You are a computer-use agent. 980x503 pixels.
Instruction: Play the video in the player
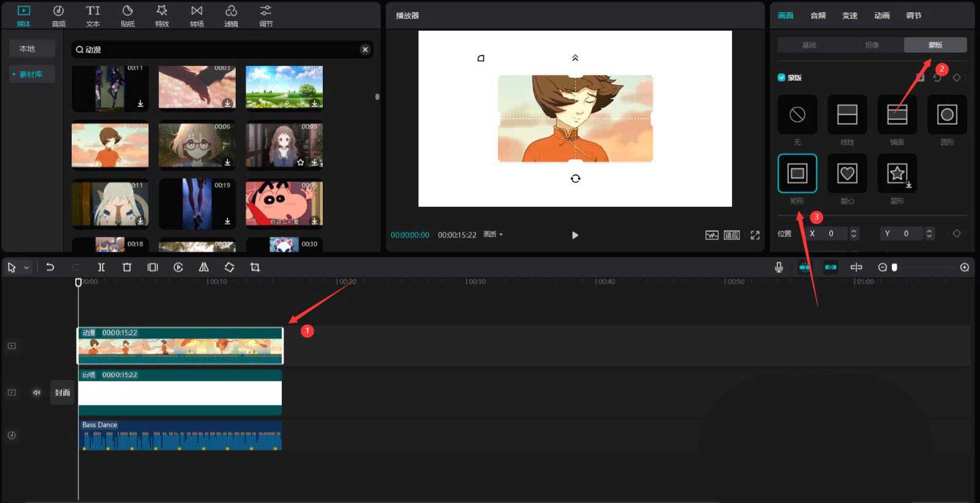(x=575, y=235)
